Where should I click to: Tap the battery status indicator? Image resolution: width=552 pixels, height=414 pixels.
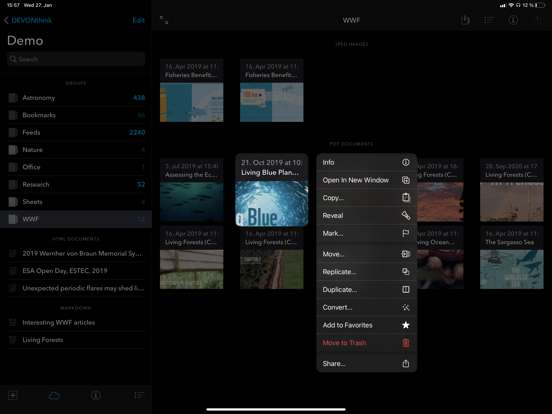(x=540, y=5)
